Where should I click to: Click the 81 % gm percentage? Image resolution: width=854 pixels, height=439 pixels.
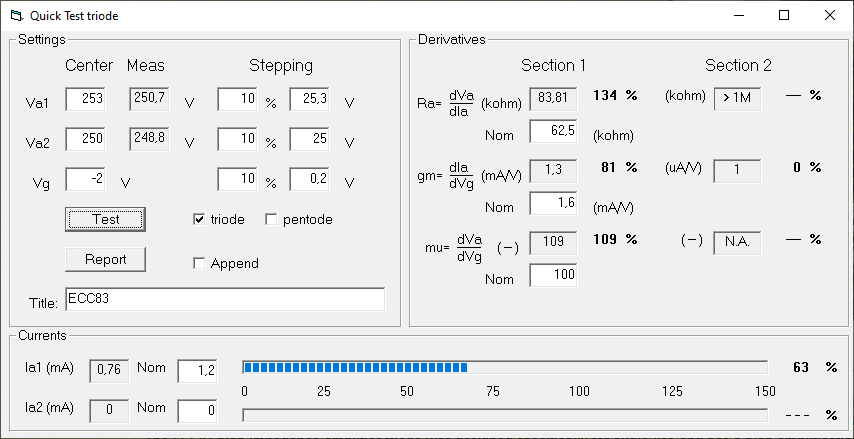pos(619,167)
